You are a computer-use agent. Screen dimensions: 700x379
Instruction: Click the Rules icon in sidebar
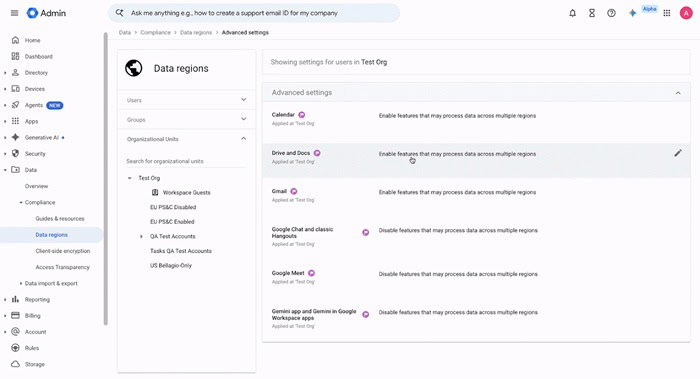pos(15,348)
